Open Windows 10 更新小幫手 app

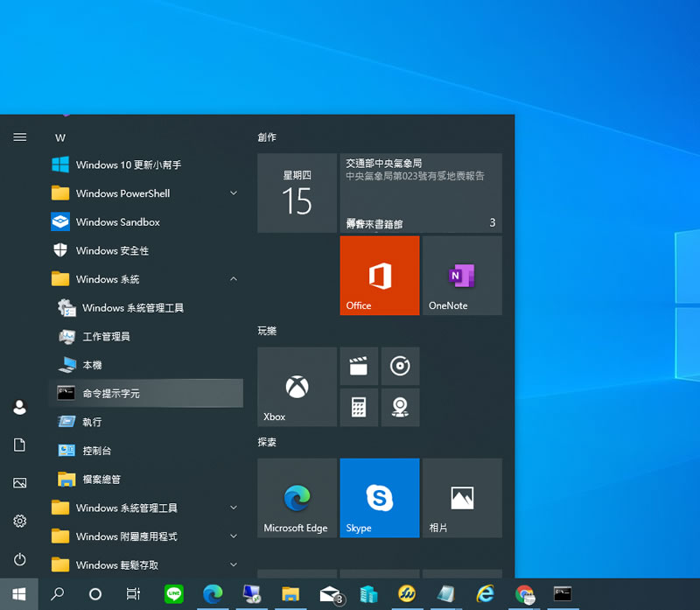tap(146, 165)
